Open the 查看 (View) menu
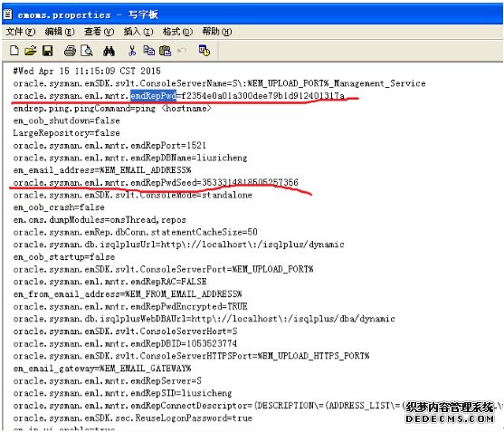 click(99, 32)
